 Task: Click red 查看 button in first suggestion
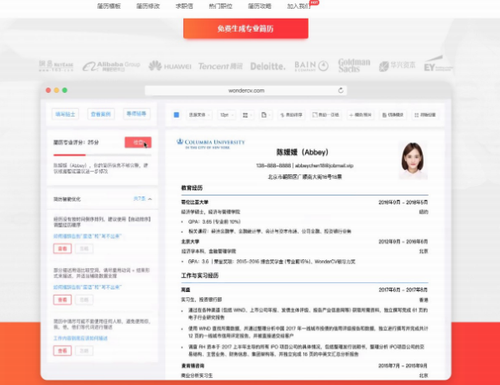pyautogui.click(x=62, y=249)
